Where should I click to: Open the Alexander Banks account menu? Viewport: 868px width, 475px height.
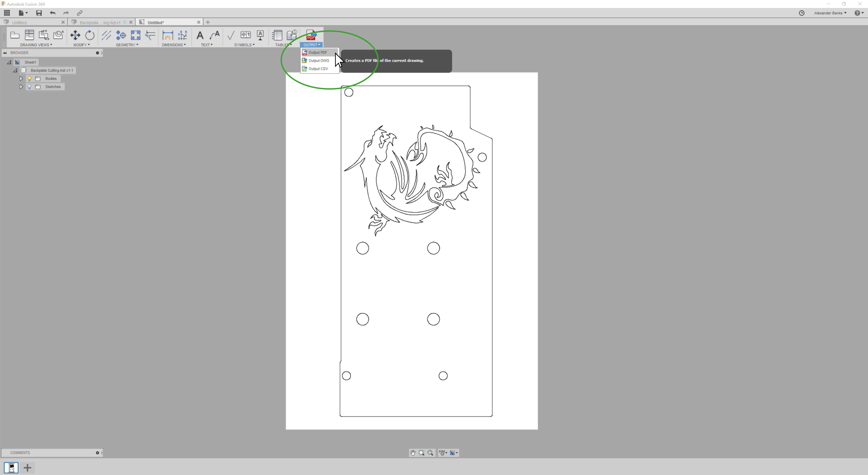click(x=830, y=13)
